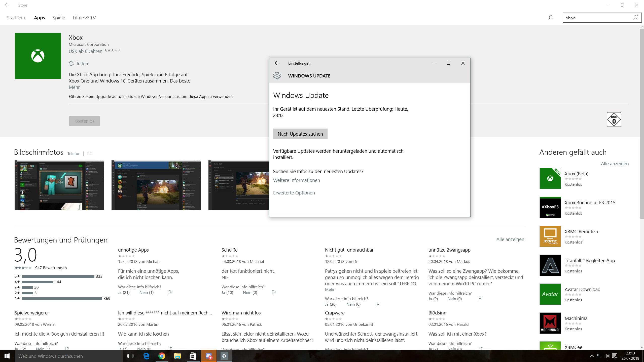Open Xbox (Beta) app tile
This screenshot has height=362, width=644.
[x=550, y=178]
